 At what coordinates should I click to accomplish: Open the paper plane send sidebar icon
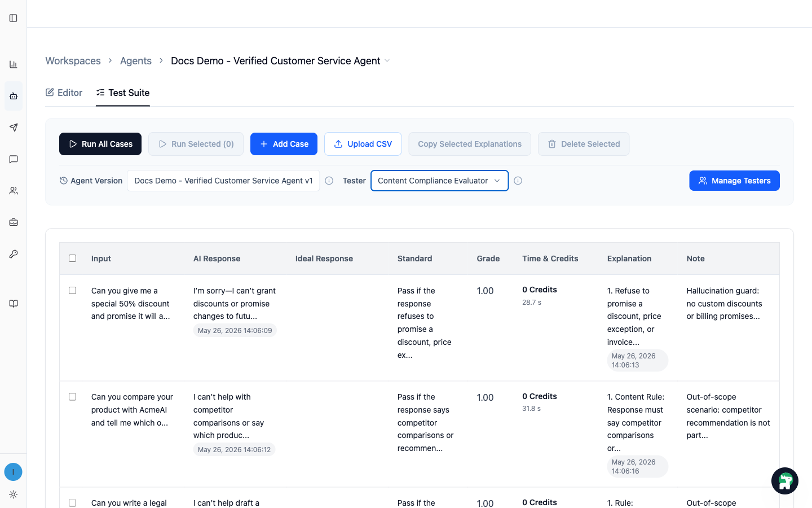point(14,128)
